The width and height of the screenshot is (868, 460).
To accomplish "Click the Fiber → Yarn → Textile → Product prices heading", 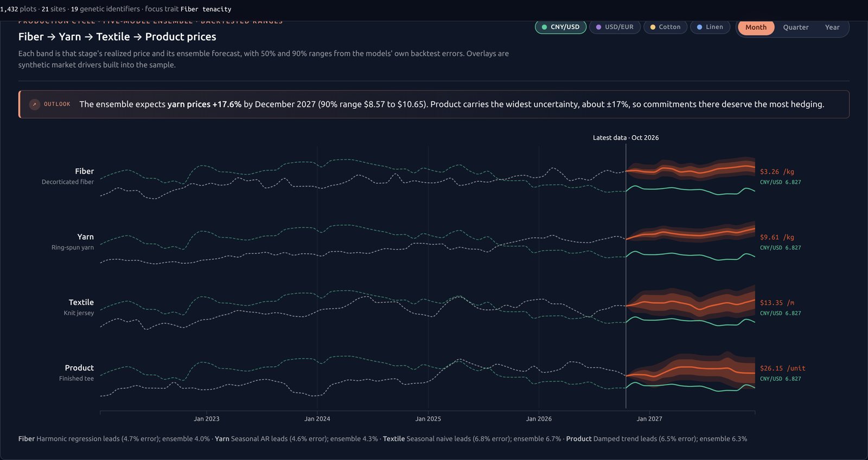I will coord(117,37).
